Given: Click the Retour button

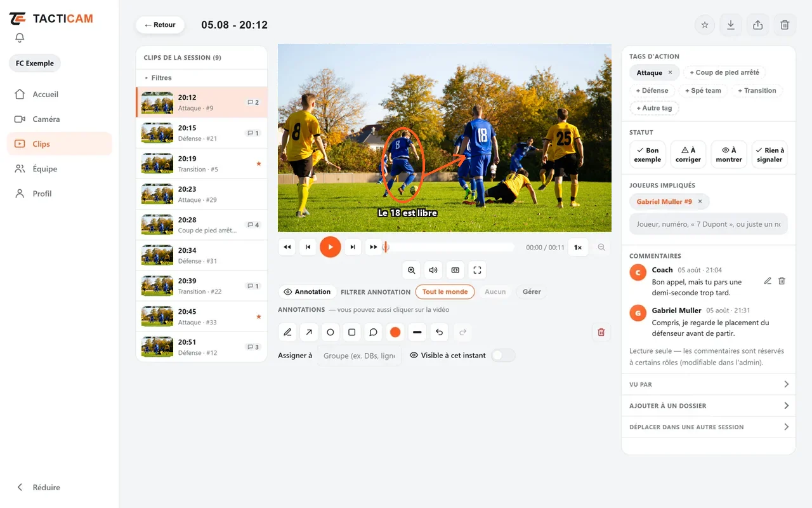Looking at the screenshot, I should [160, 25].
